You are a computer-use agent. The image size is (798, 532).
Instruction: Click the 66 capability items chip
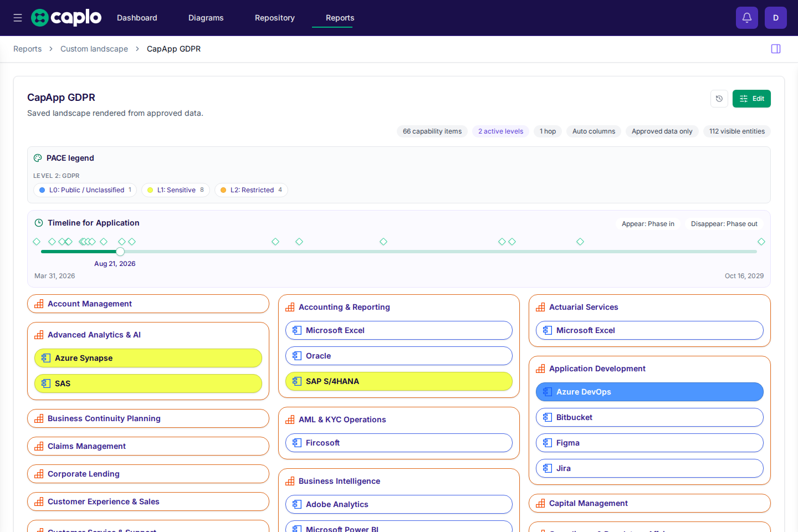(x=432, y=131)
